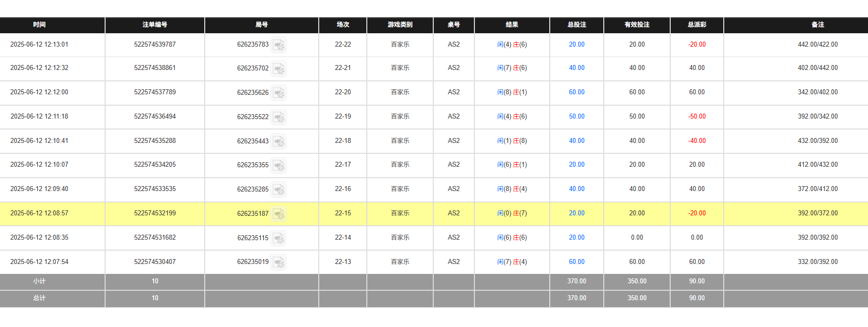
Task: View video replay for round 626235443
Action: click(x=279, y=141)
